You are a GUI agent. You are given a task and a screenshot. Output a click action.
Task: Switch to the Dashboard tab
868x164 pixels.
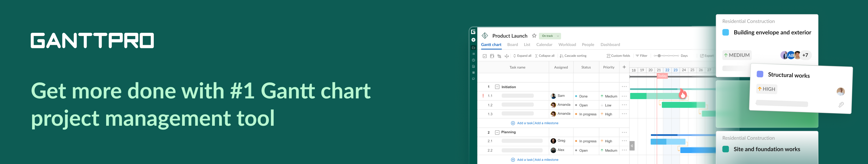tap(610, 45)
